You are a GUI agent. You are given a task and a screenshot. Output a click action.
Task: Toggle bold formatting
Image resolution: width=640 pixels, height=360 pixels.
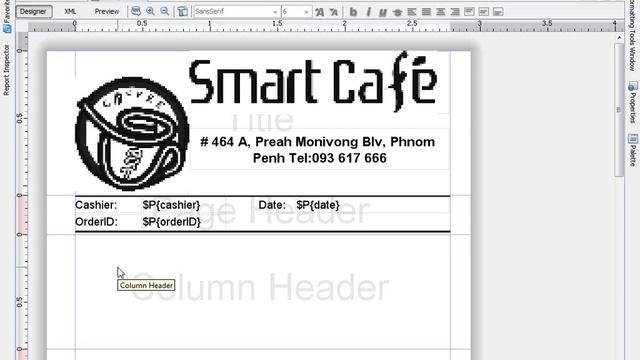click(x=353, y=12)
